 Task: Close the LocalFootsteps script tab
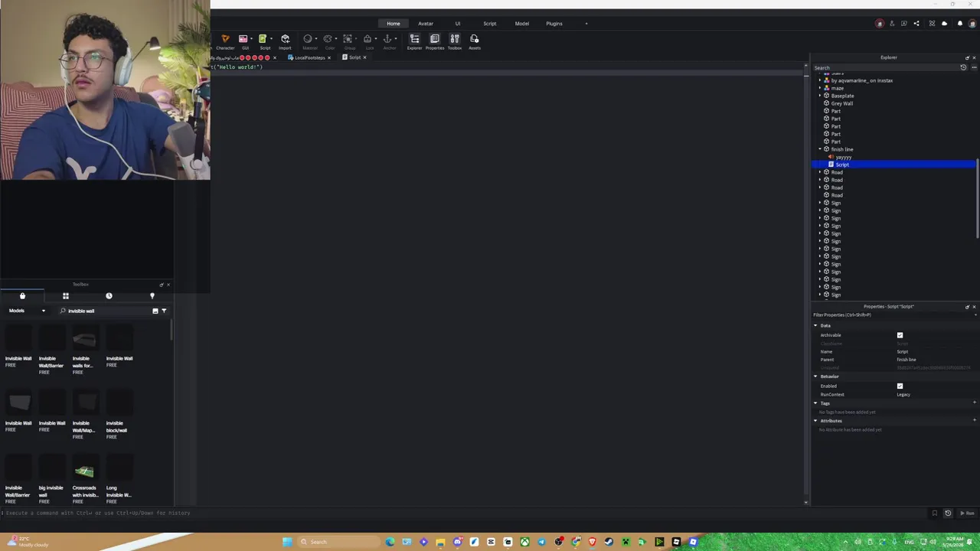tap(329, 57)
